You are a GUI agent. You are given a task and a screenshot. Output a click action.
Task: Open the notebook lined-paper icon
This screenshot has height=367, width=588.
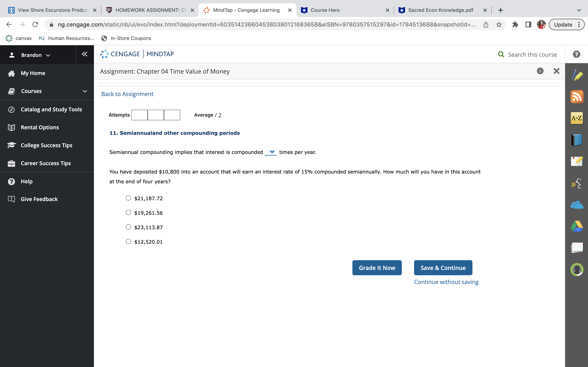[x=577, y=248]
